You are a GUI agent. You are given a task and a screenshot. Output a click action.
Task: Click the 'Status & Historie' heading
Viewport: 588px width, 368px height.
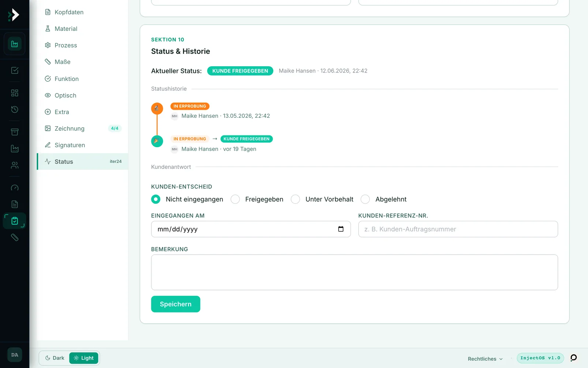(180, 52)
